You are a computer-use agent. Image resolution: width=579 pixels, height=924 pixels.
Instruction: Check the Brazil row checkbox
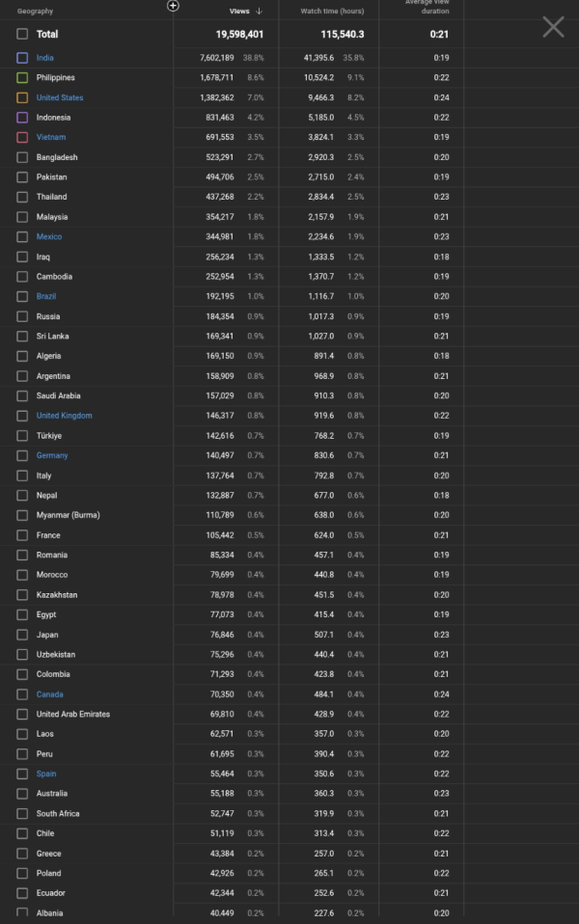(x=22, y=296)
